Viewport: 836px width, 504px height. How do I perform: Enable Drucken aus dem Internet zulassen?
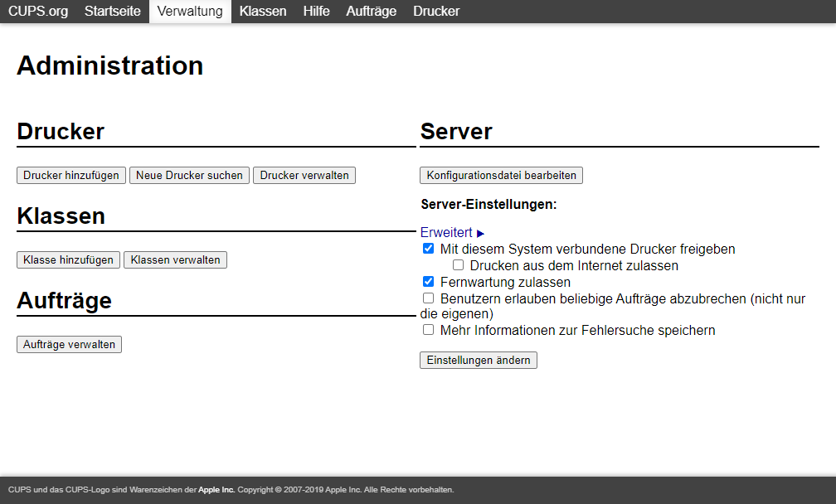point(458,265)
